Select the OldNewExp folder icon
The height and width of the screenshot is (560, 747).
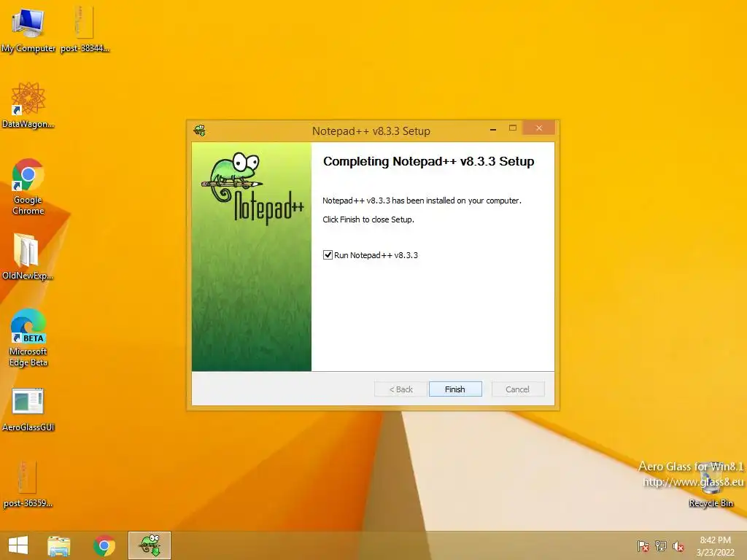tap(28, 256)
